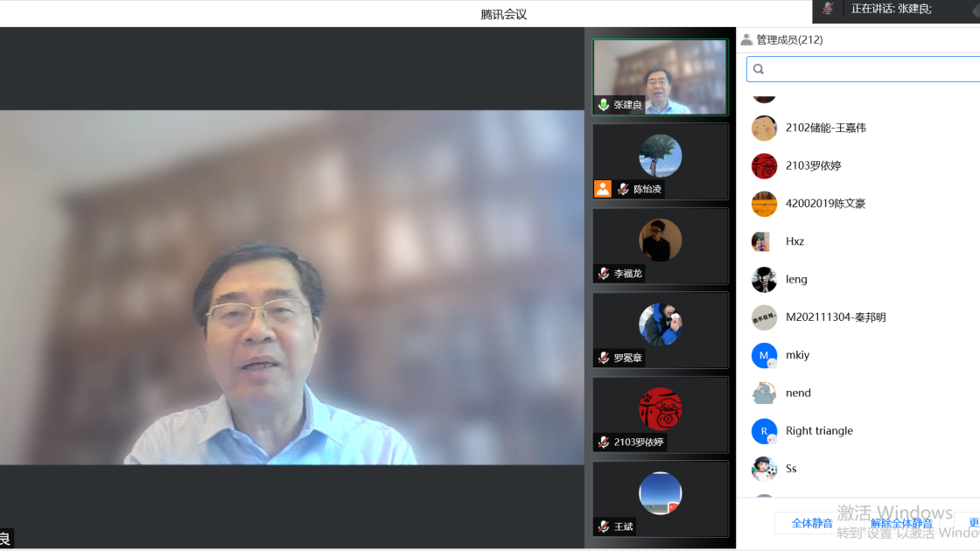Click the orange host icon beside 陈怡凌
980x551 pixels.
tap(603, 188)
